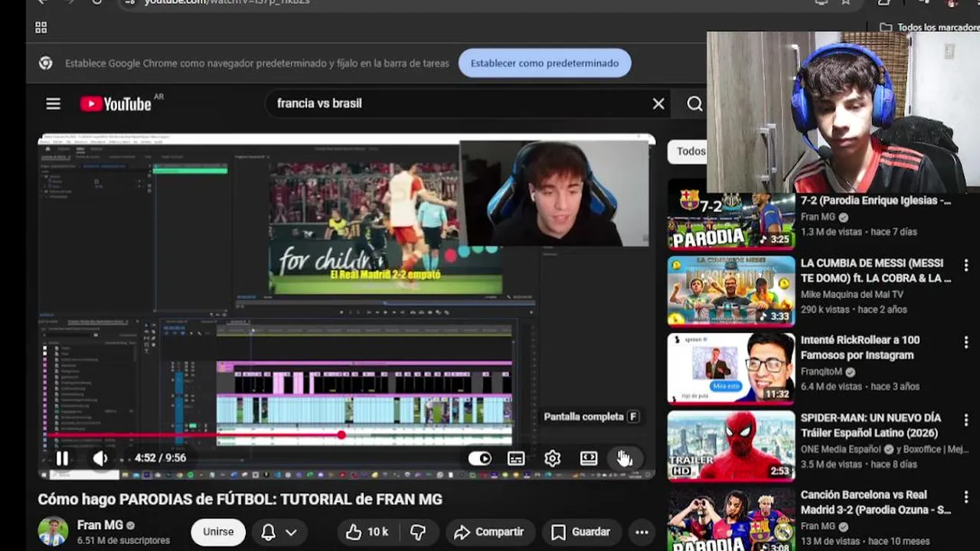980x551 pixels.
Task: Save video with Guardar button
Action: [581, 532]
